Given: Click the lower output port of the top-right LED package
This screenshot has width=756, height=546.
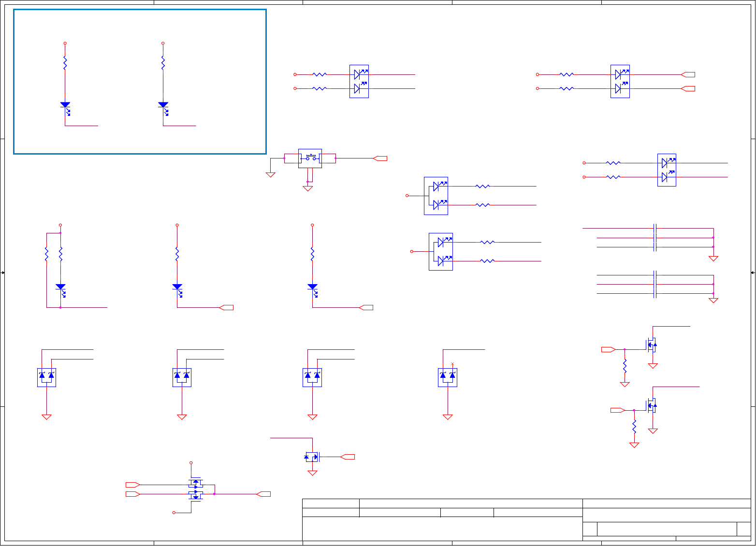Looking at the screenshot, I should [688, 88].
